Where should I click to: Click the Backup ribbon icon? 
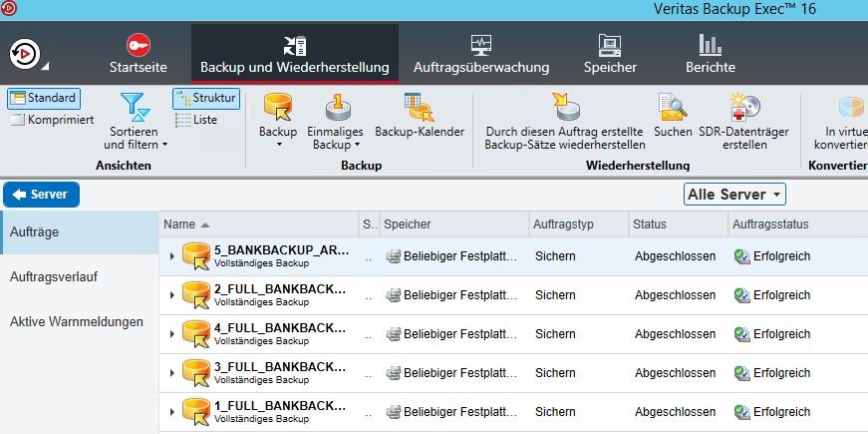click(x=278, y=107)
